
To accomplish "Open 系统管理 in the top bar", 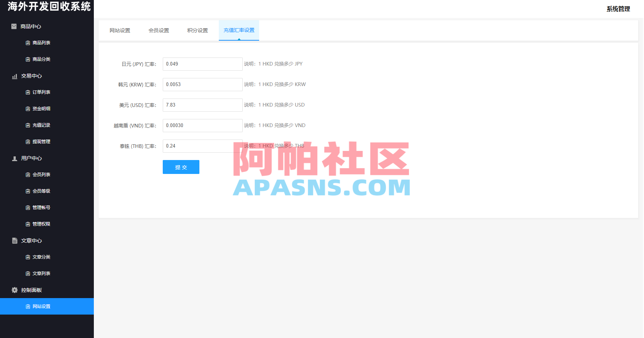I will coord(618,9).
